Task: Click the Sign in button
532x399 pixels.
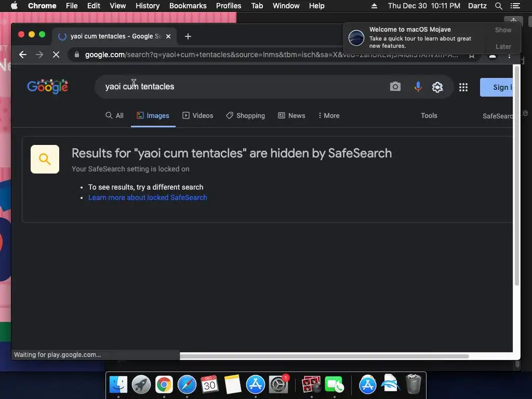Action: pos(496,87)
